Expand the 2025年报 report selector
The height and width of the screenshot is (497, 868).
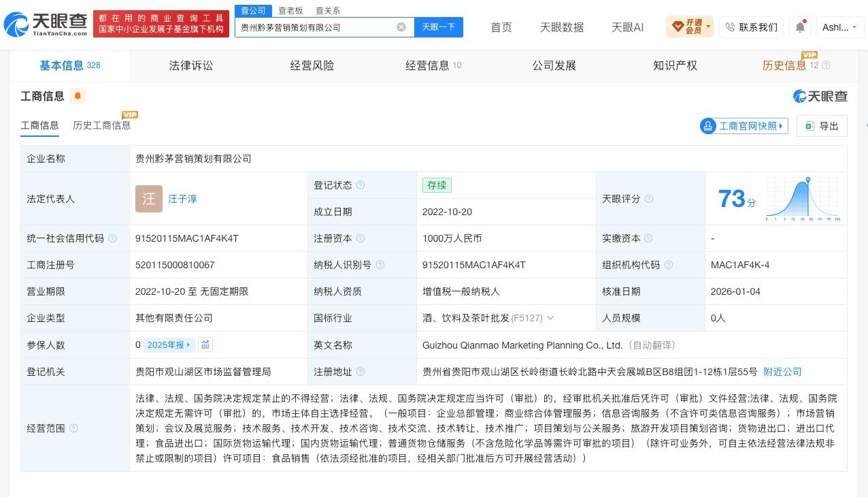tap(169, 344)
